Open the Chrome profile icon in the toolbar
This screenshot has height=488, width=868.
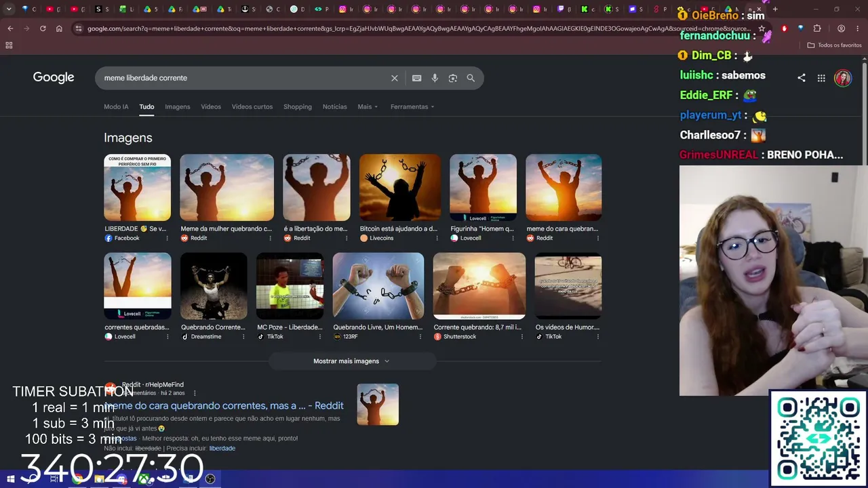[841, 28]
